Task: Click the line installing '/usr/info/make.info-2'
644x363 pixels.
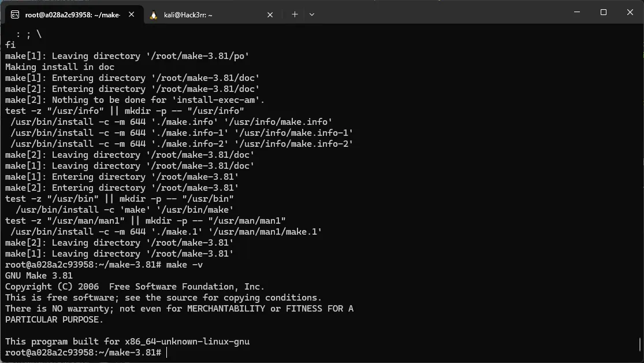Action: click(181, 144)
